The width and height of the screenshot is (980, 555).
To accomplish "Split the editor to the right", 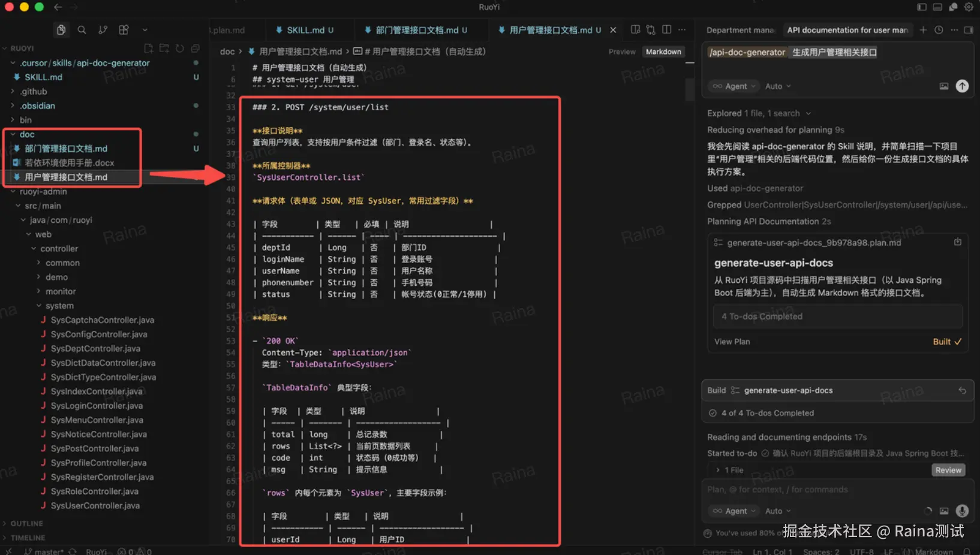I will [x=666, y=29].
